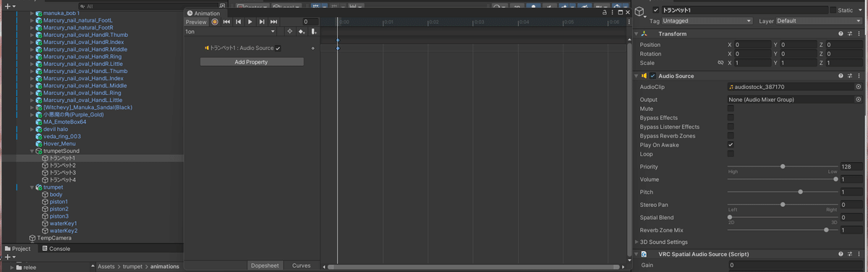Play the animation clip
868x272 pixels.
(x=250, y=22)
